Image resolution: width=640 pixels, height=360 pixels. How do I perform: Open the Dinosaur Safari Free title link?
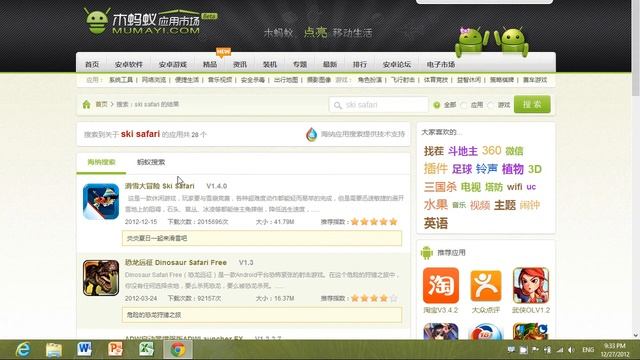[x=176, y=262]
